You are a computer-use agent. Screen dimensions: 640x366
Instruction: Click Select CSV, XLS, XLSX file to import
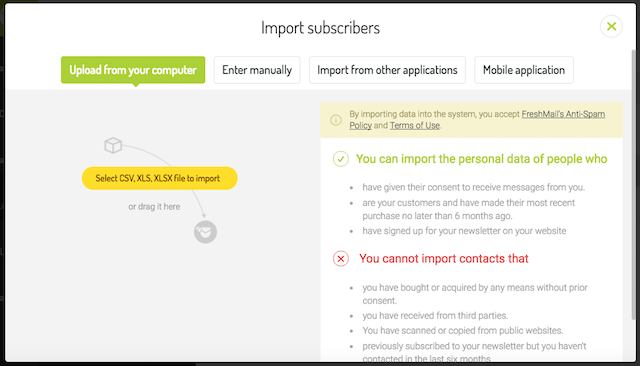pos(160,178)
